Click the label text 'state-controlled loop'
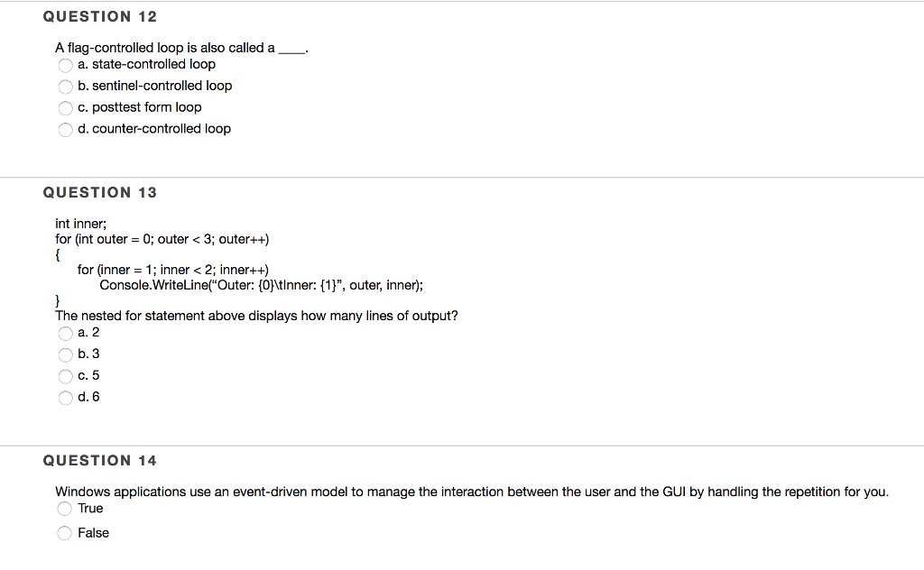924x570 pixels. (x=149, y=64)
